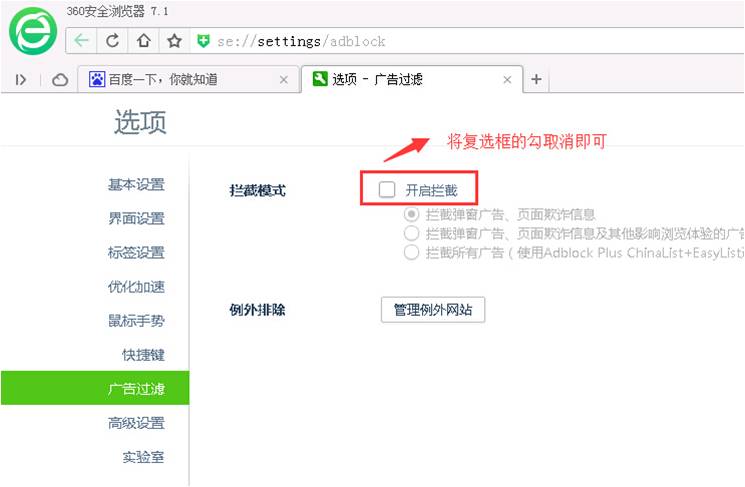
Task: Close the 选项 - 广告过滤 tab
Action: [x=507, y=80]
